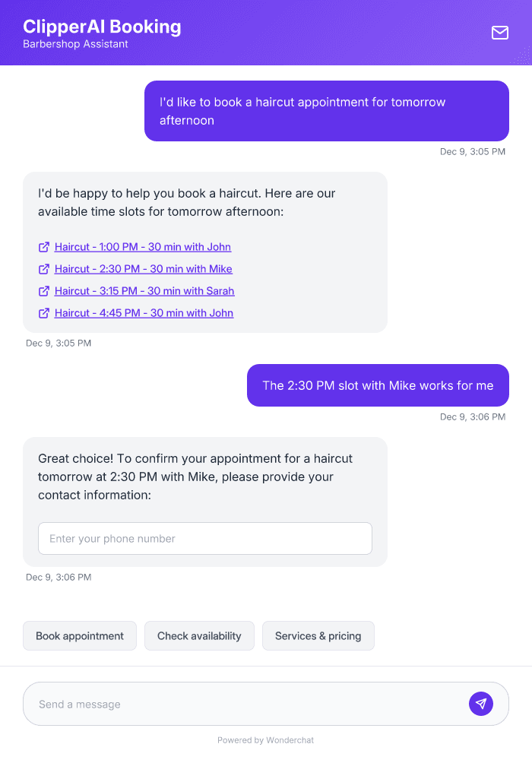532x760 pixels.
Task: Click the Dec 9, 3:06 PM timestamp
Action: tap(472, 416)
